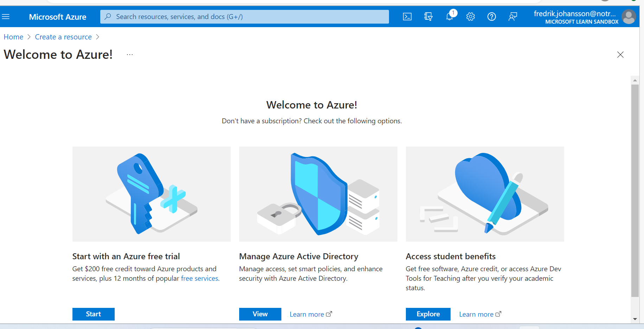Viewport: 644px width, 329px height.
Task: Click the search magnifier icon
Action: (108, 17)
